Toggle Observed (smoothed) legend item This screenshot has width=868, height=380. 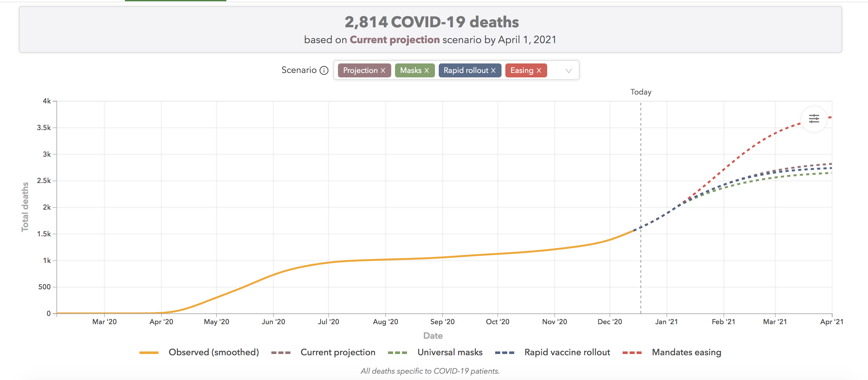[213, 352]
